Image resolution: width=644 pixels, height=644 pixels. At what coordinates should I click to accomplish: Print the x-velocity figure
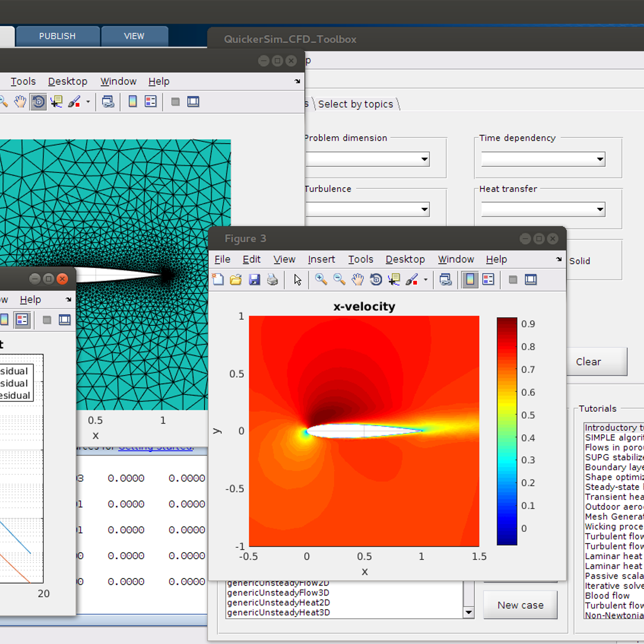coord(273,279)
